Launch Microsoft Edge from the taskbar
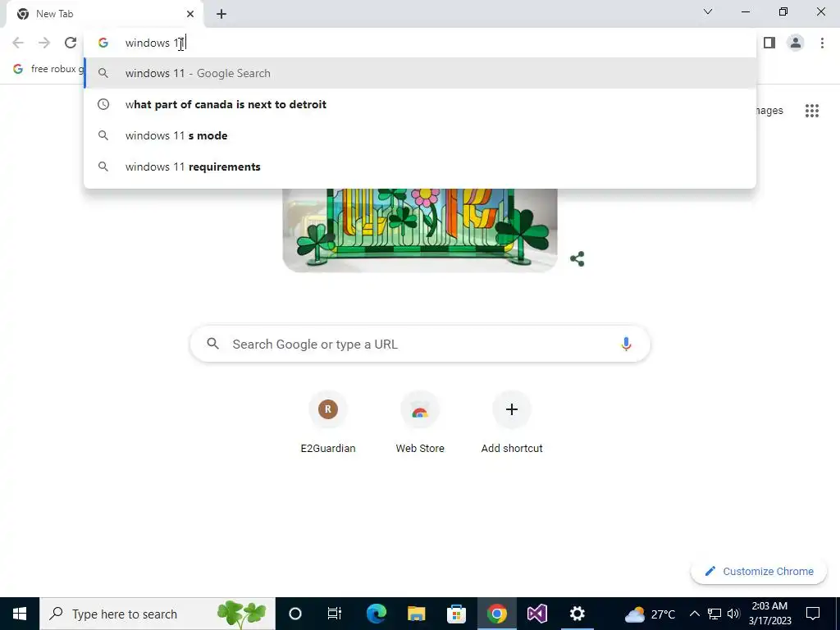The height and width of the screenshot is (630, 840). click(x=376, y=614)
